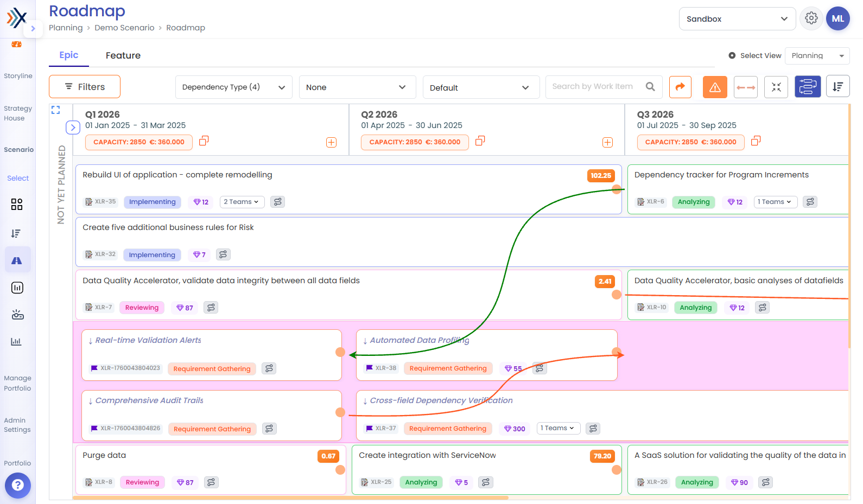Click the collapse arrows icon in toolbar
The height and width of the screenshot is (504, 863).
coord(776,87)
